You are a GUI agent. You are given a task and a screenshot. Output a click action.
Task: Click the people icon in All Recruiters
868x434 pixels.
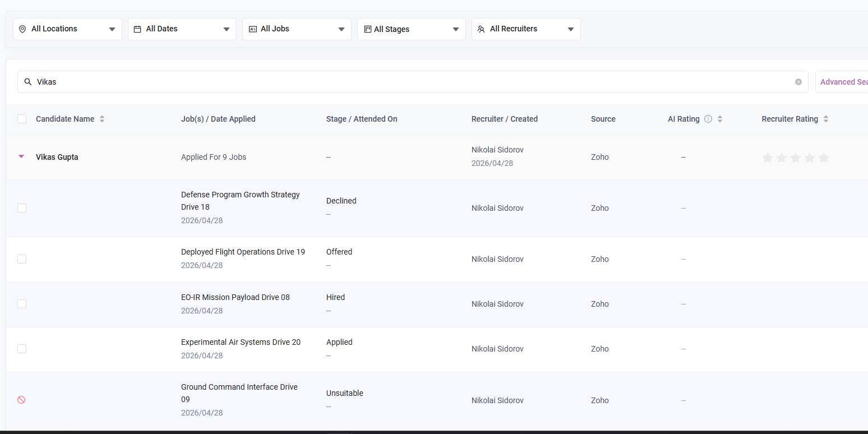point(481,29)
